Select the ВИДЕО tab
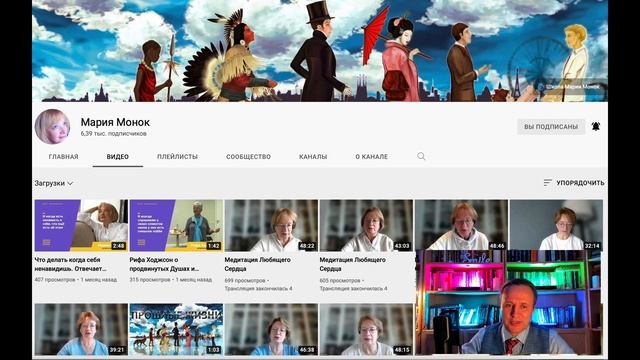 118,156
